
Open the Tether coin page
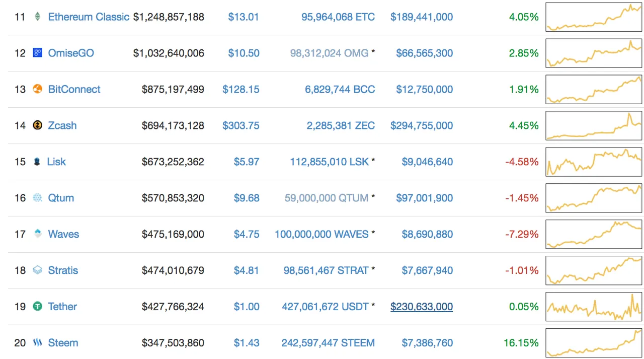point(62,307)
